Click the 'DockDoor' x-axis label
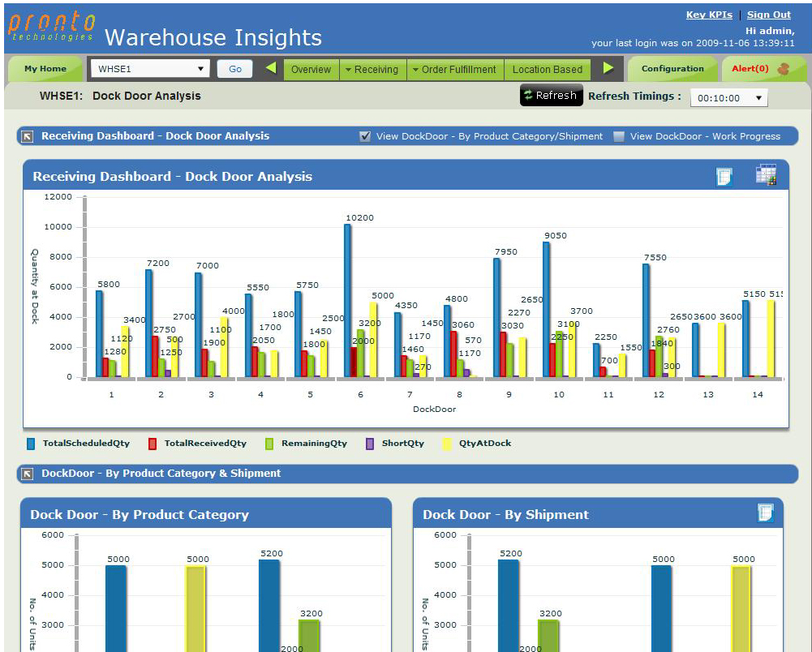This screenshot has width=812, height=652. 434,409
